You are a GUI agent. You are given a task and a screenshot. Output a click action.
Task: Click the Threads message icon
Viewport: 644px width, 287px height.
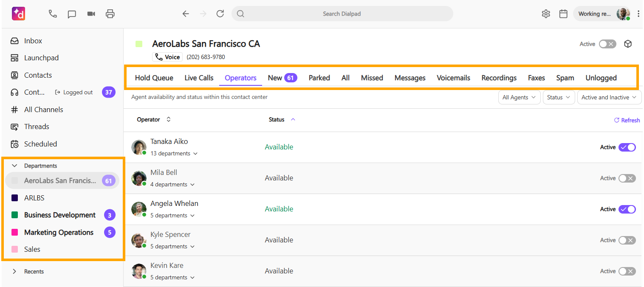tap(14, 127)
